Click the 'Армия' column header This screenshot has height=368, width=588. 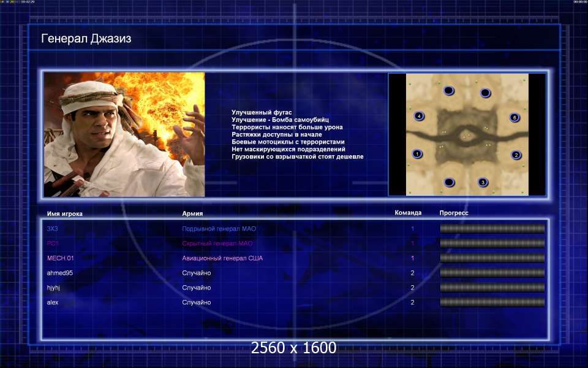point(192,213)
